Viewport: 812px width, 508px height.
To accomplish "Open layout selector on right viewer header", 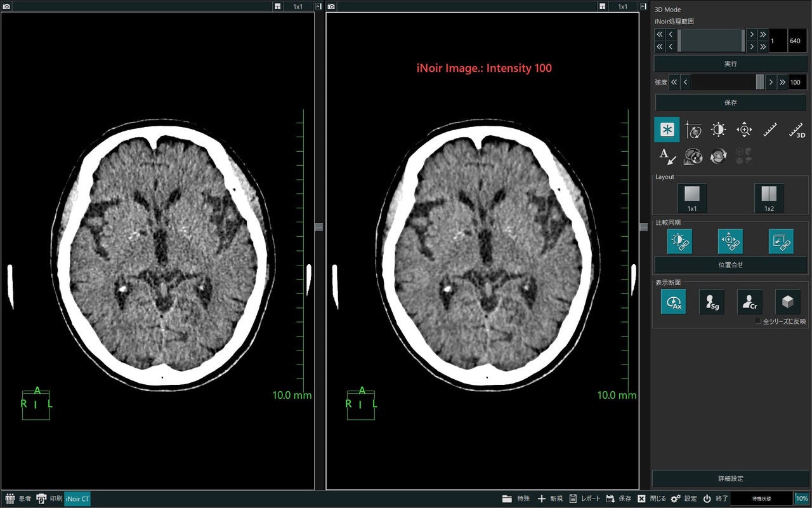I will pos(603,6).
